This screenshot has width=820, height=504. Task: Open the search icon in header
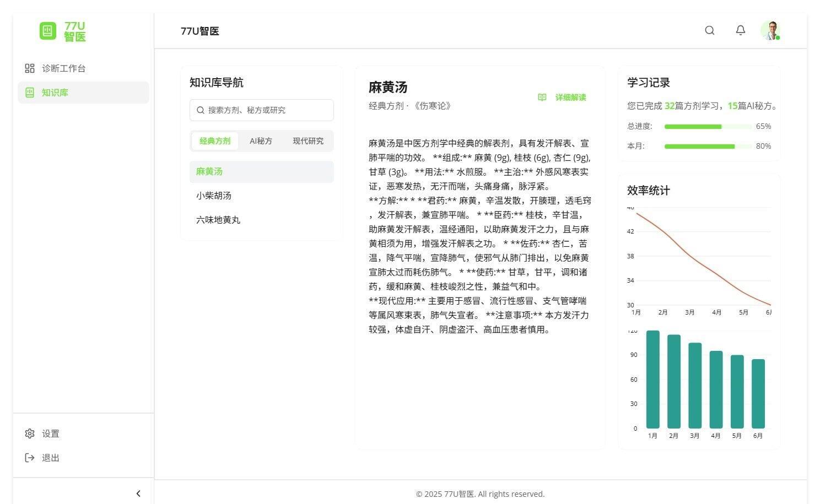pyautogui.click(x=710, y=31)
